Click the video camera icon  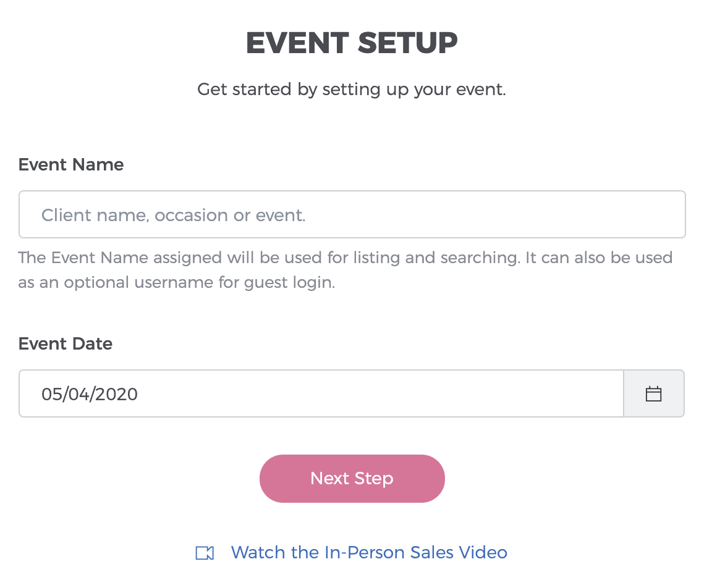click(x=205, y=553)
